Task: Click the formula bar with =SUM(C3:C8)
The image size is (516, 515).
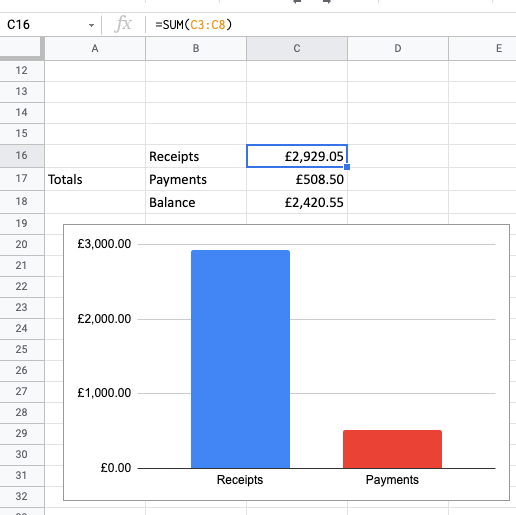Action: (x=330, y=25)
